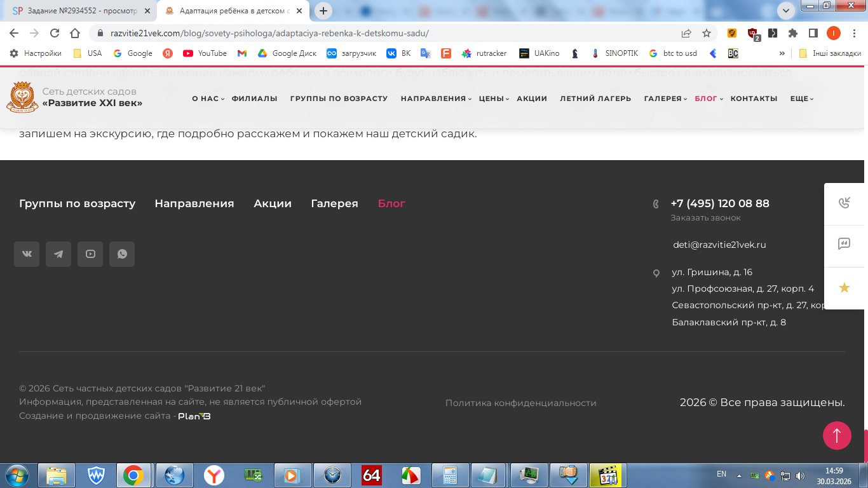Click the gold star icon in side panel
The image size is (868, 488).
(844, 288)
